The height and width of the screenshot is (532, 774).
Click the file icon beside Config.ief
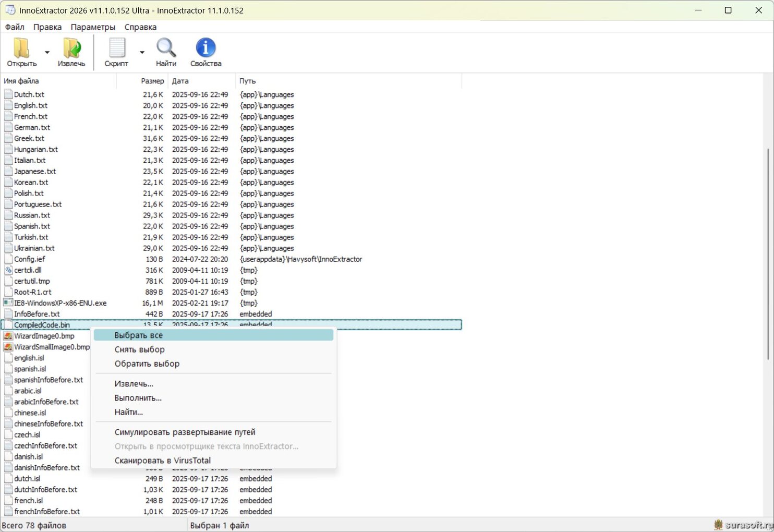coord(8,259)
